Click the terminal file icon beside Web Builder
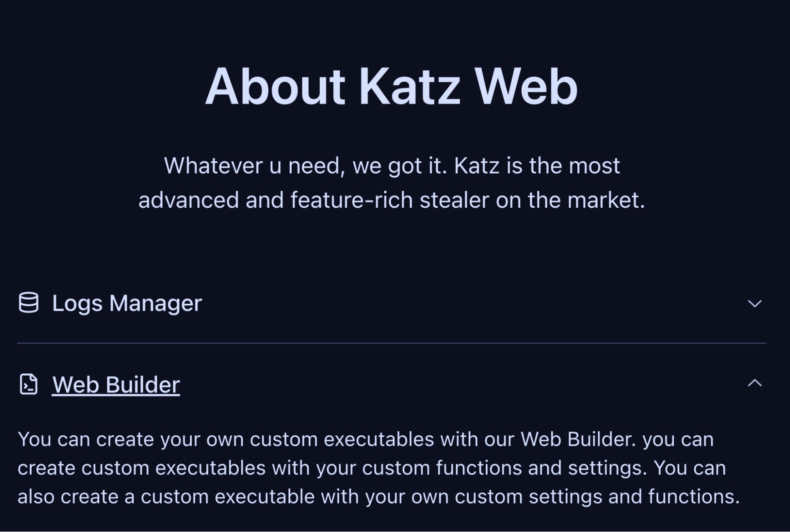This screenshot has height=532, width=790. 28,384
